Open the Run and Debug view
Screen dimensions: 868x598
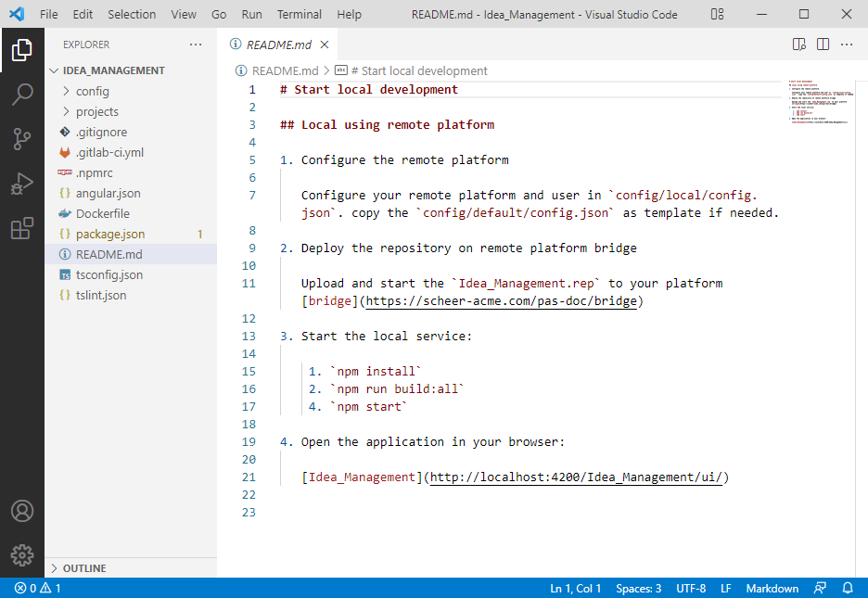[x=22, y=184]
